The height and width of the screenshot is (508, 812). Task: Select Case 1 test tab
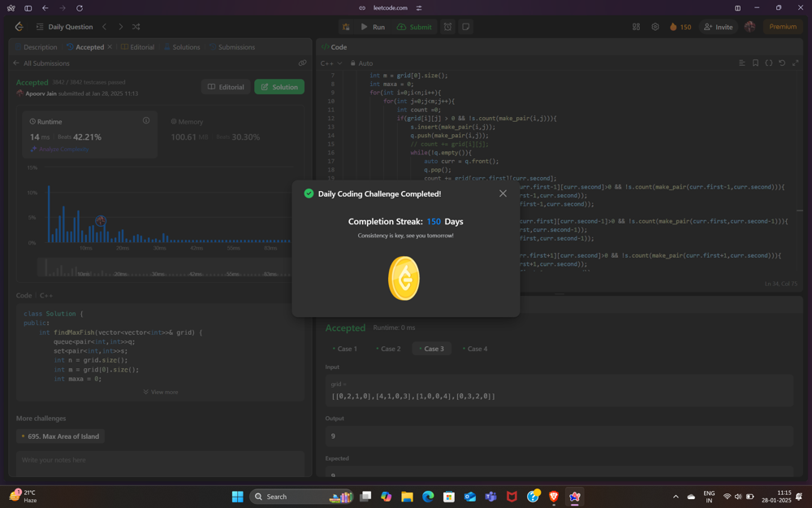(344, 349)
